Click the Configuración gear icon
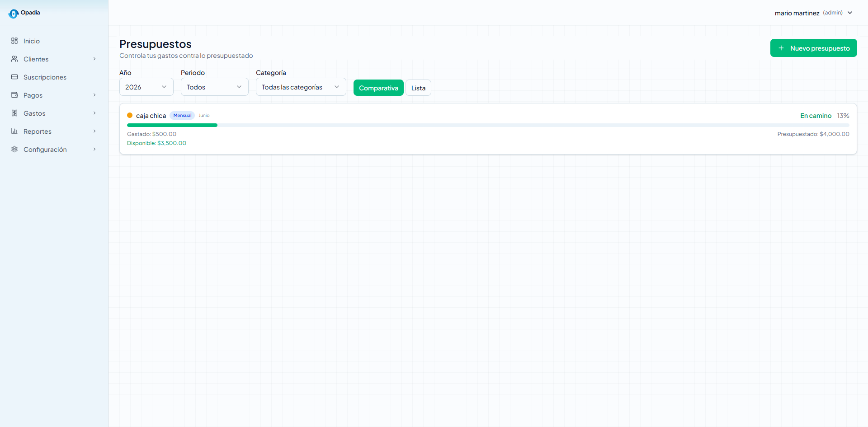 click(x=14, y=149)
